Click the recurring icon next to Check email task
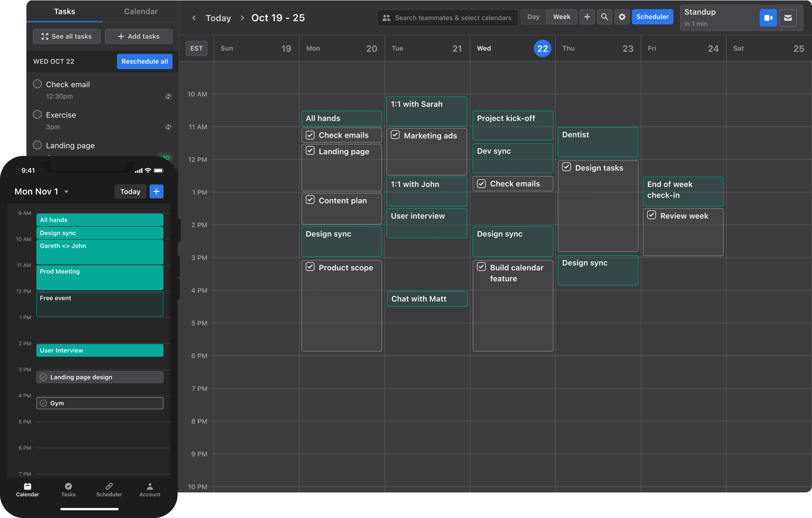This screenshot has height=518, width=812. tap(168, 97)
